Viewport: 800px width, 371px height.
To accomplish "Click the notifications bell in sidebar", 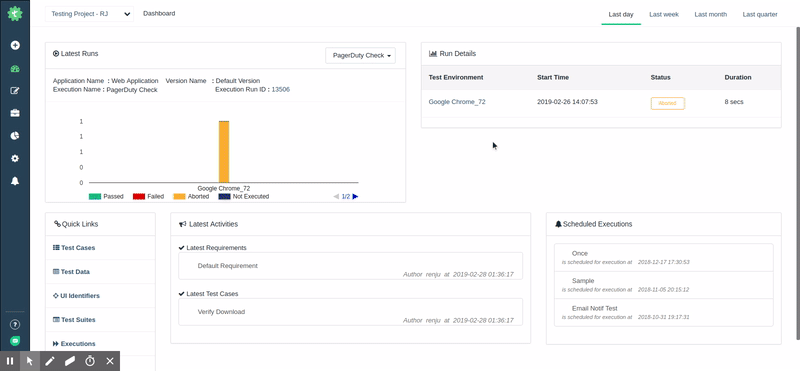I will pyautogui.click(x=15, y=181).
